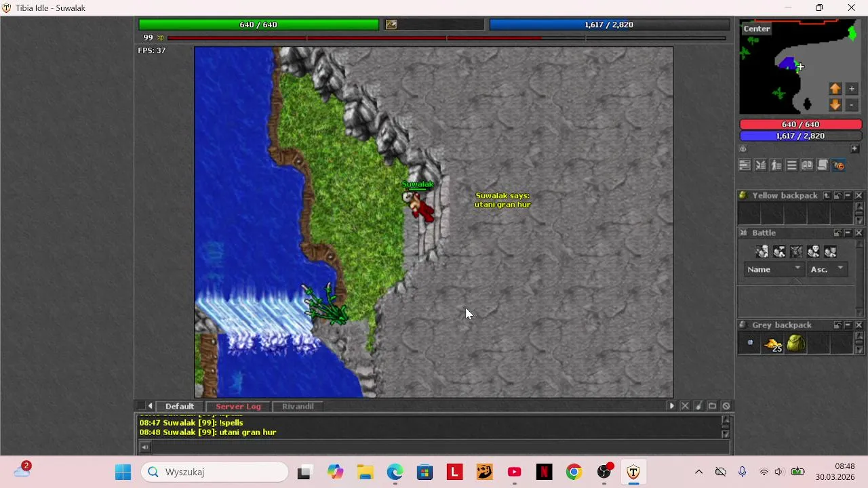Screen dimensions: 868x488
Task: Switch to the Default chat tab
Action: click(180, 406)
